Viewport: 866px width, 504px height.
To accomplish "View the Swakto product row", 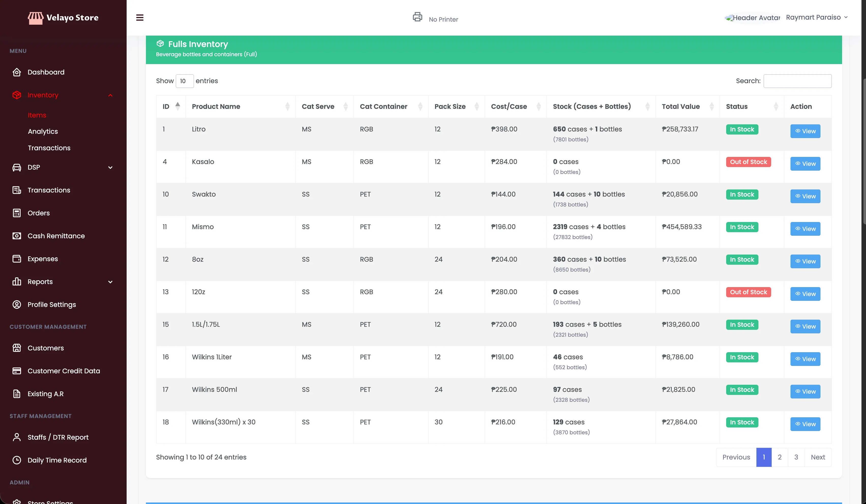I will point(805,196).
